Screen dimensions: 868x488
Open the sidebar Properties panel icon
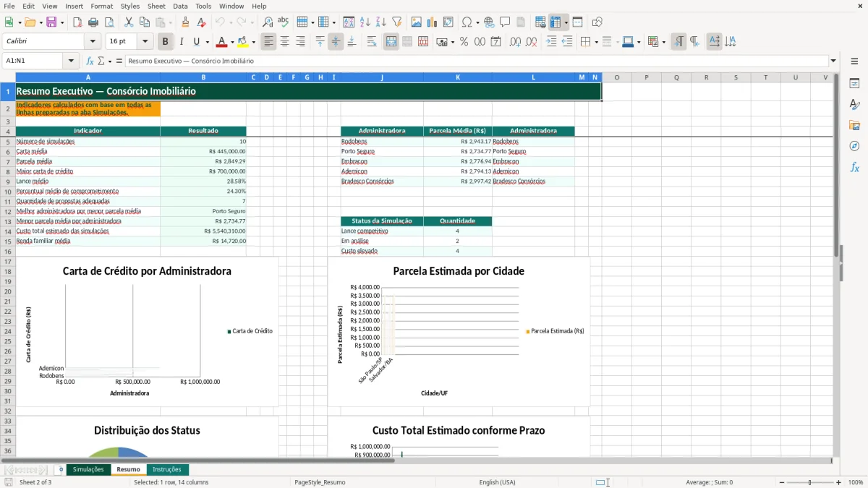(855, 84)
